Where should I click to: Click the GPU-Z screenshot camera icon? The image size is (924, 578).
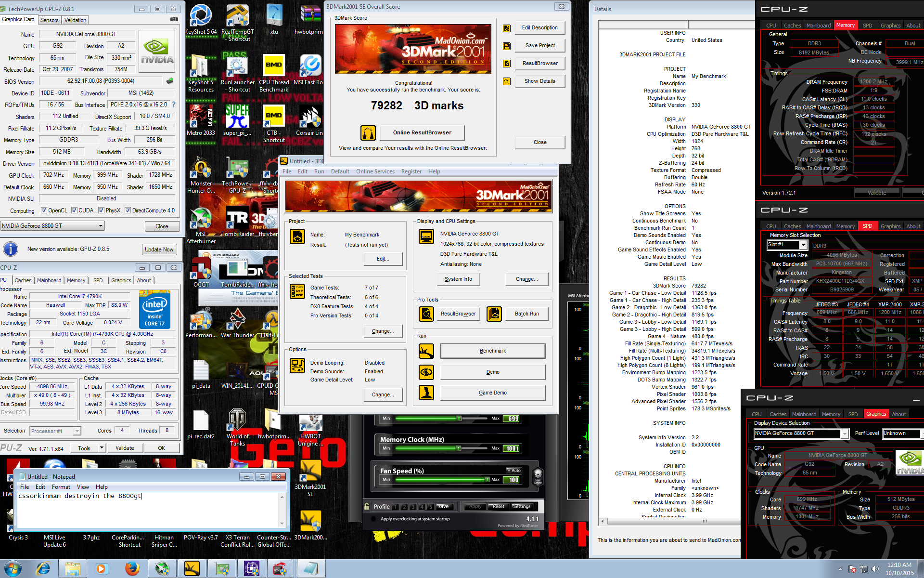click(174, 19)
